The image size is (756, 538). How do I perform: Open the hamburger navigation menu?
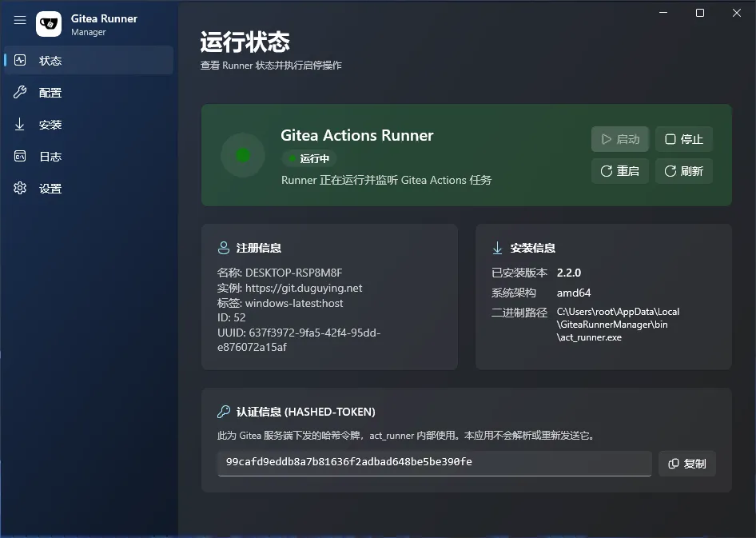click(x=20, y=20)
